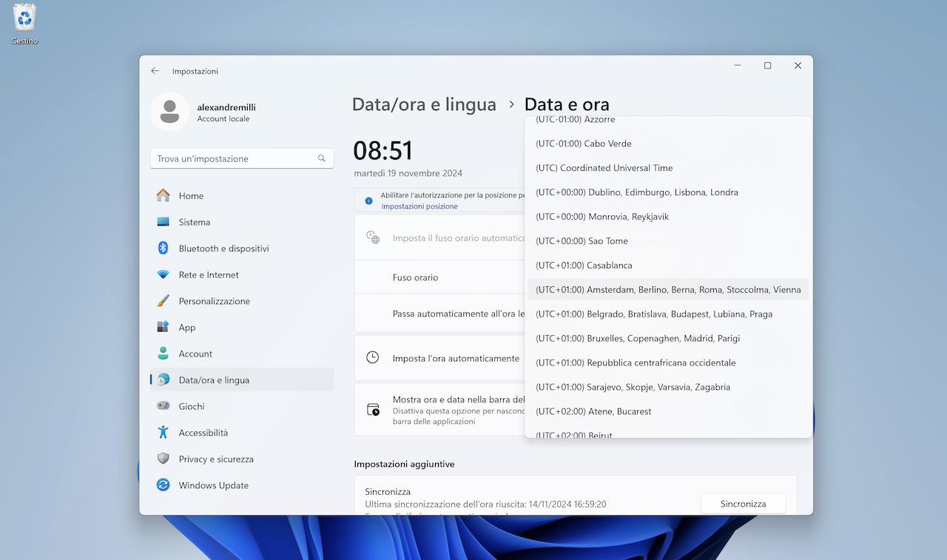947x560 pixels.
Task: Pick Amsterdam, Berlino, Berna, Roma time zone
Action: tap(669, 290)
